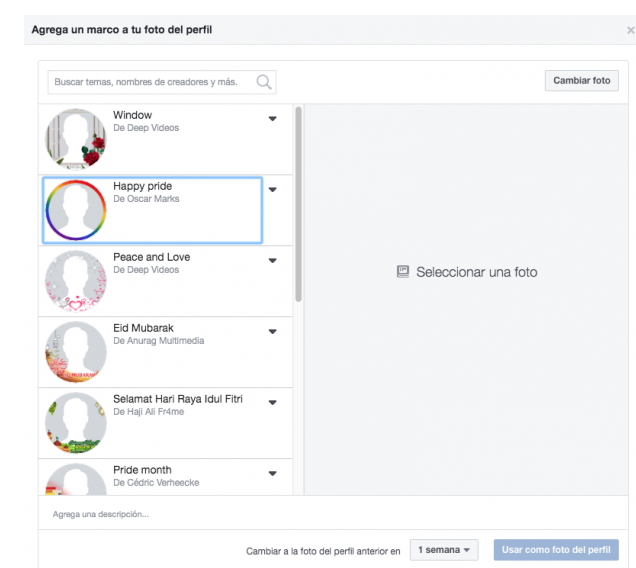Select the Window frame thumbnail
The width and height of the screenshot is (636, 568).
click(75, 139)
